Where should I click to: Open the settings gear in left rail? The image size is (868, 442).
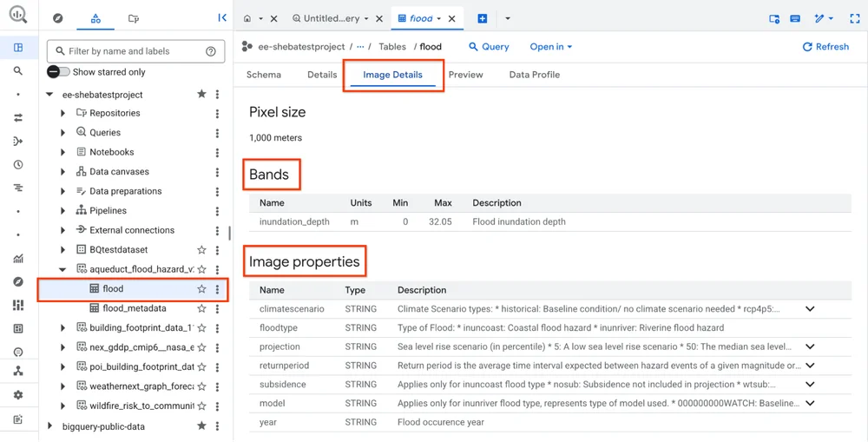(18, 395)
